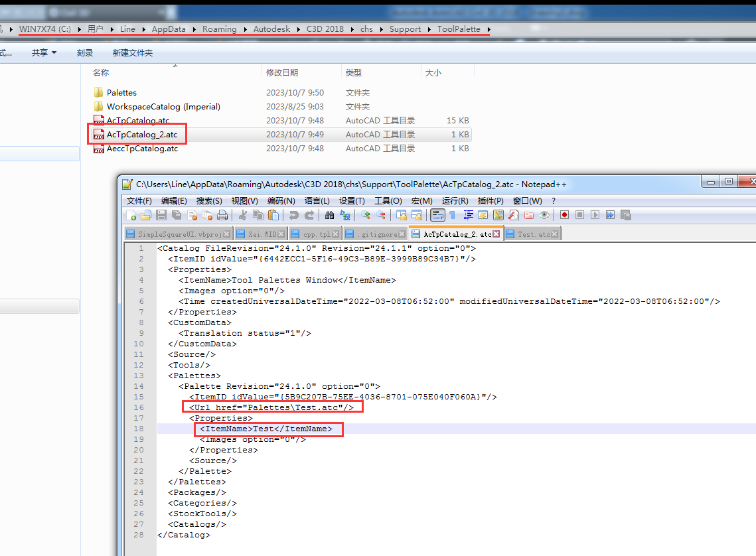Open the 插件(P) menu

point(491,200)
